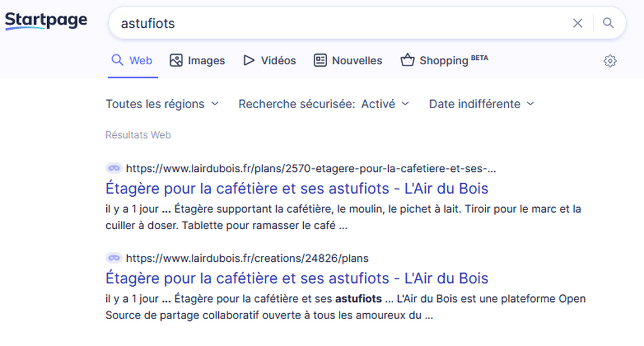Click the Nouvelles newspaper icon
The height and width of the screenshot is (346, 644).
tap(320, 60)
